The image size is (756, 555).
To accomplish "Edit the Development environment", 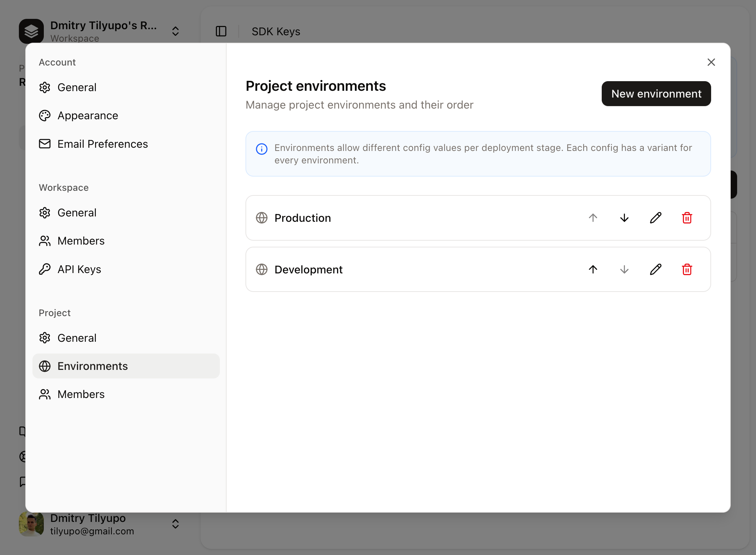I will coord(656,269).
